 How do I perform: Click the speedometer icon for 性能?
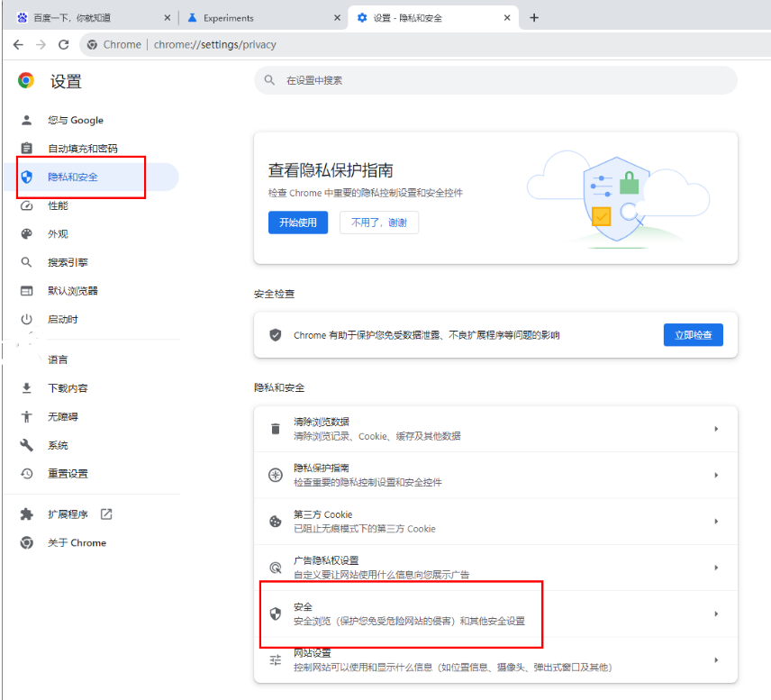point(26,205)
